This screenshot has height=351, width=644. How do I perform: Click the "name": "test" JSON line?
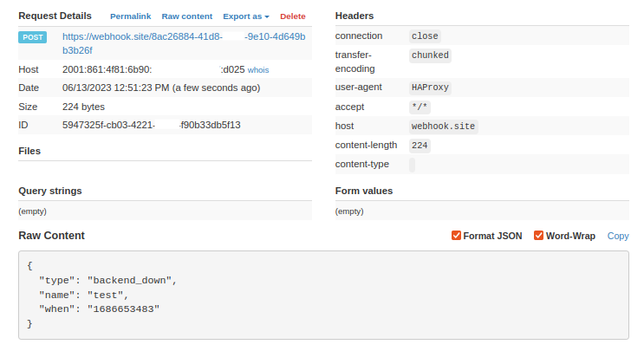[x=83, y=296]
